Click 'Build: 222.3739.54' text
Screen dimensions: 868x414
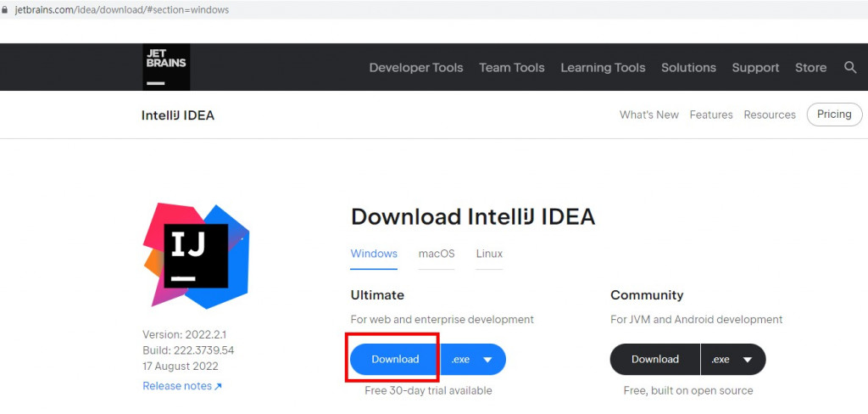point(188,350)
